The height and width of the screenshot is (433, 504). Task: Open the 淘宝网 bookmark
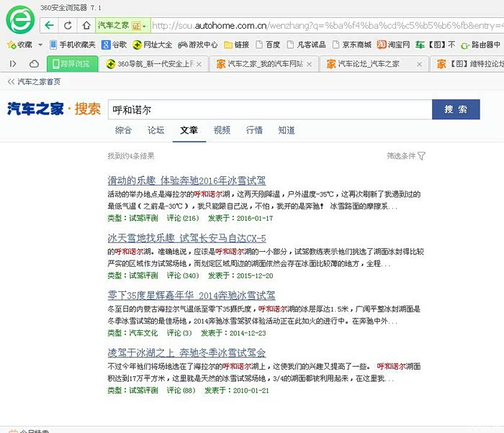coord(394,45)
